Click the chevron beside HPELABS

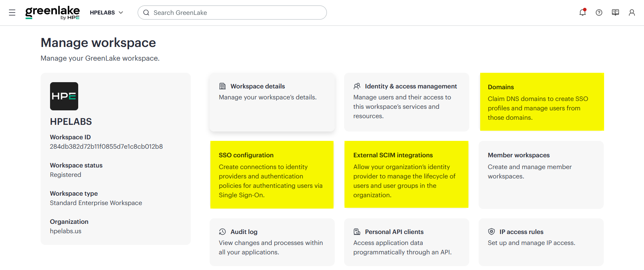pos(121,13)
